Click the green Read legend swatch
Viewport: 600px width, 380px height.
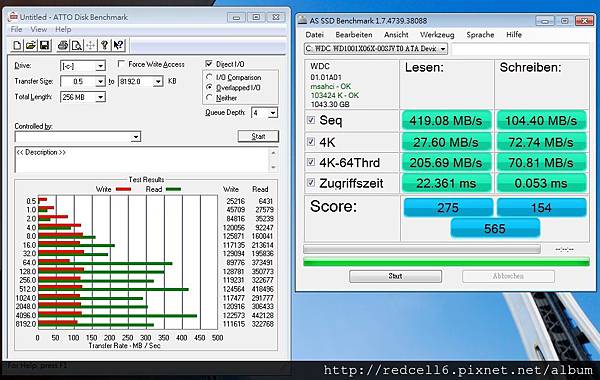click(x=173, y=189)
